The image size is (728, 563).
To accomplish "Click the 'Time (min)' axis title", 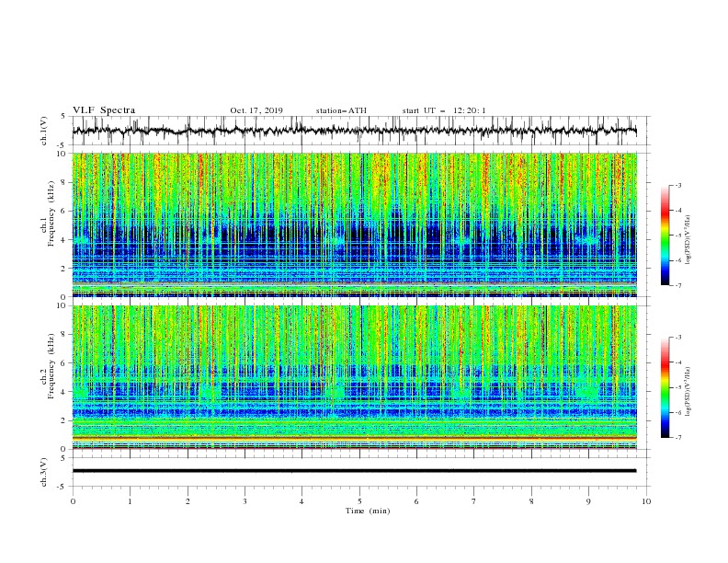I will 368,511.
